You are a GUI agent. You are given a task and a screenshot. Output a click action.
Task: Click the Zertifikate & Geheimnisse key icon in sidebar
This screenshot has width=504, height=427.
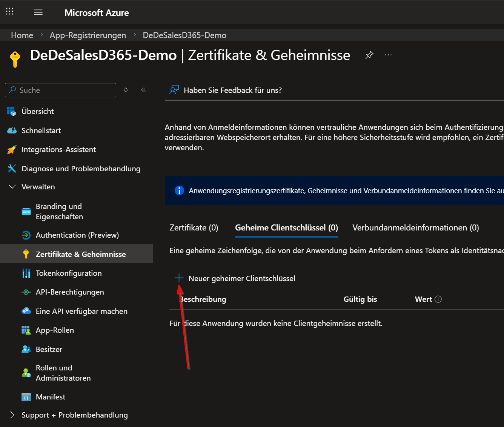pos(26,254)
